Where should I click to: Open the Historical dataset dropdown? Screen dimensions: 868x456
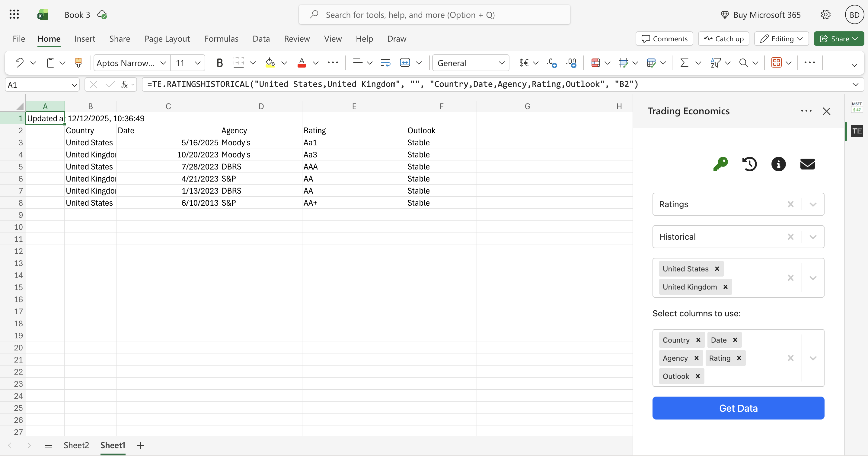click(813, 237)
